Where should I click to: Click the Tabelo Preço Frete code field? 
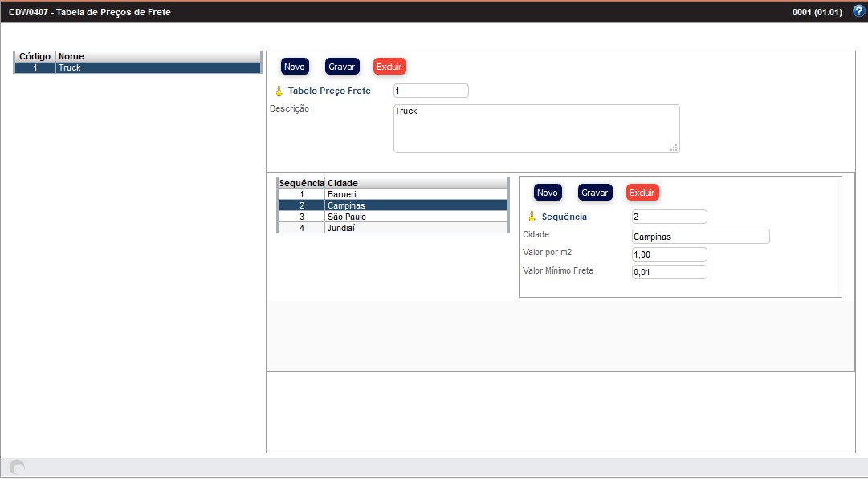point(430,91)
